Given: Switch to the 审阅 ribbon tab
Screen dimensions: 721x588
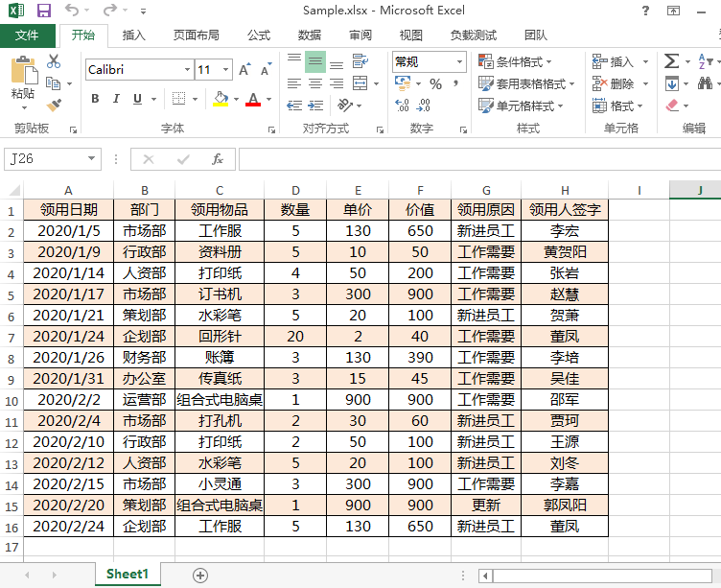Looking at the screenshot, I should (x=360, y=35).
